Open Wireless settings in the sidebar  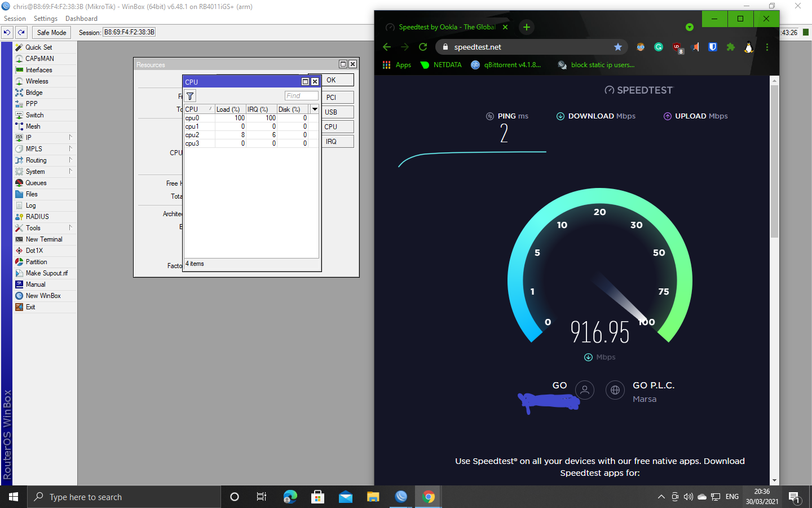[x=45, y=81]
